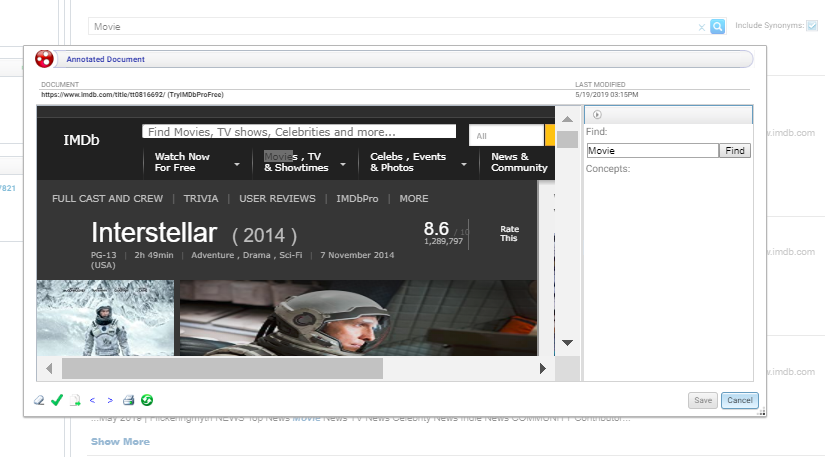Click the Rate This button
825x457 pixels.
[509, 233]
